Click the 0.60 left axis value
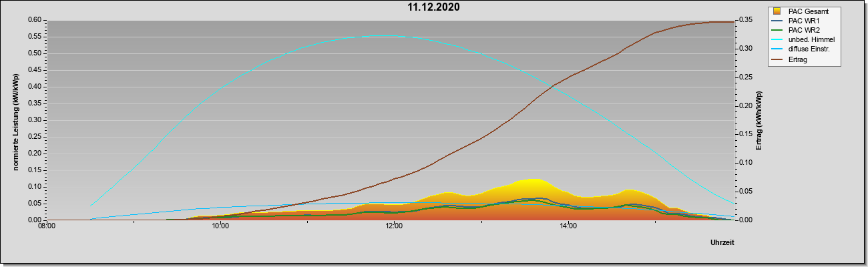868x267 pixels. coord(35,20)
